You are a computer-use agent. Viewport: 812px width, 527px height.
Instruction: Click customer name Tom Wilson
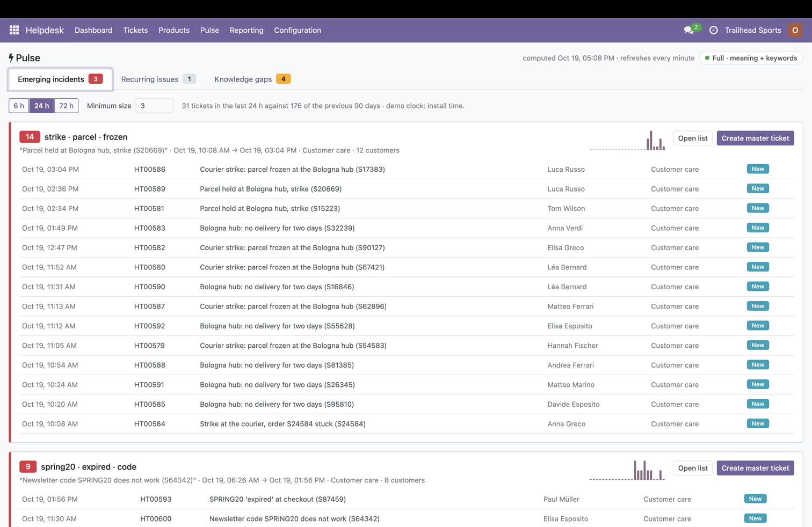click(x=566, y=208)
